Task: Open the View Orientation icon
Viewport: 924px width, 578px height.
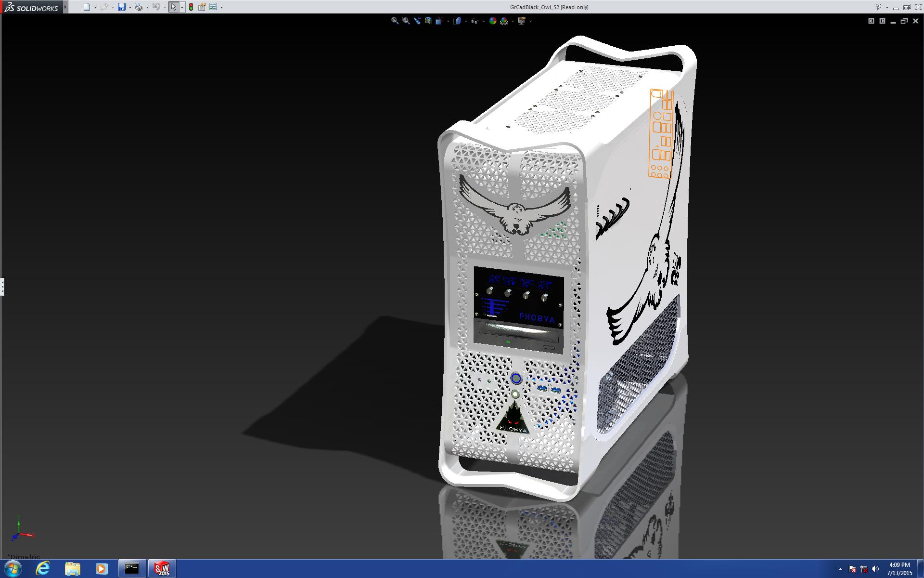Action: point(439,21)
